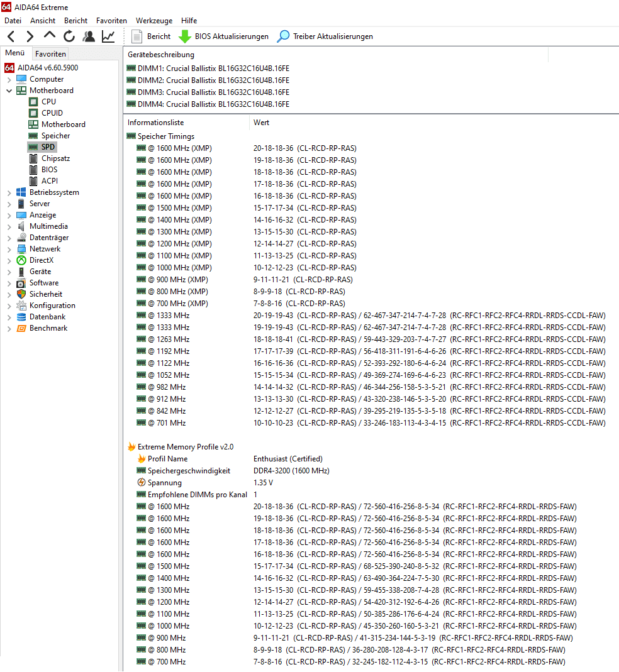The image size is (619, 672).
Task: Open the graph chart toolbar icon
Action: click(108, 36)
